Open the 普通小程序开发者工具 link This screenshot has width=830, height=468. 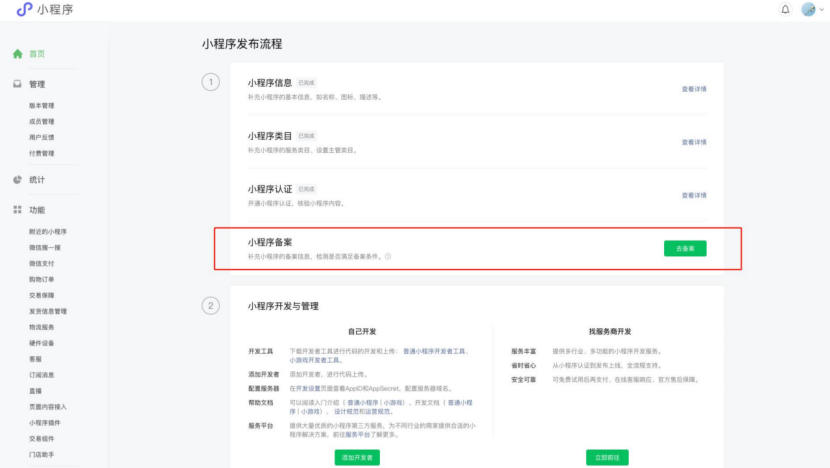coord(434,351)
